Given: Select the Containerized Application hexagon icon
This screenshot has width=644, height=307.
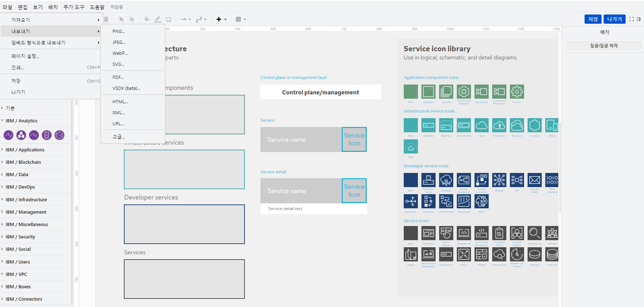Looking at the screenshot, I should click(x=464, y=92).
